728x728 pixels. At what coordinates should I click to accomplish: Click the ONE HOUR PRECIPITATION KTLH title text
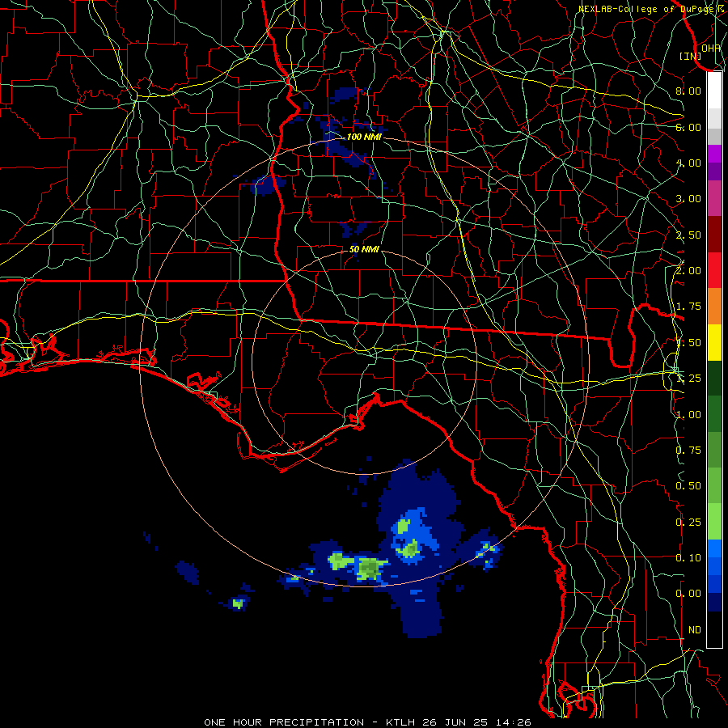click(x=368, y=722)
